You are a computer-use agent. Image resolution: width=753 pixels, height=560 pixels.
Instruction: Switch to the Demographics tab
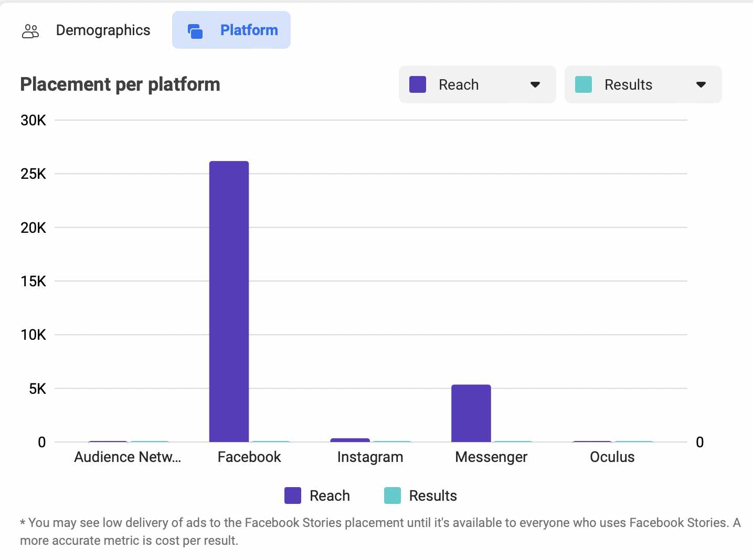point(103,30)
